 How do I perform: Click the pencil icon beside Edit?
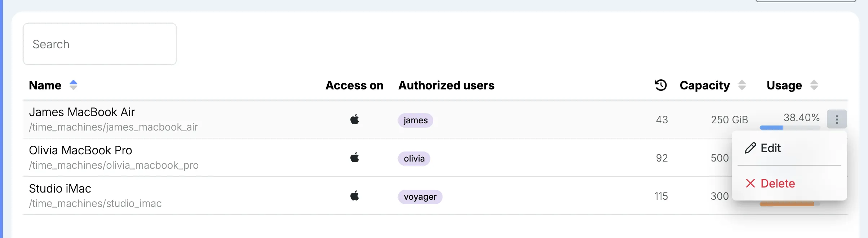point(750,148)
